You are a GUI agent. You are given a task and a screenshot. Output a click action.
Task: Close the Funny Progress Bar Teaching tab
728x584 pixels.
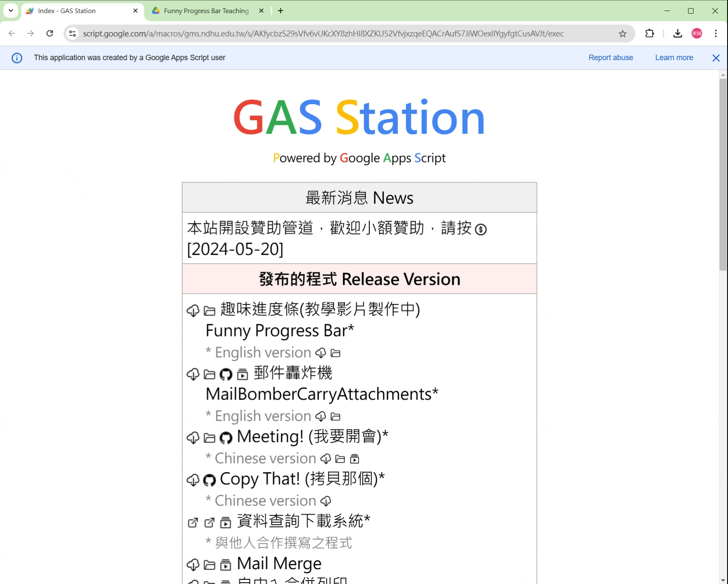261,11
